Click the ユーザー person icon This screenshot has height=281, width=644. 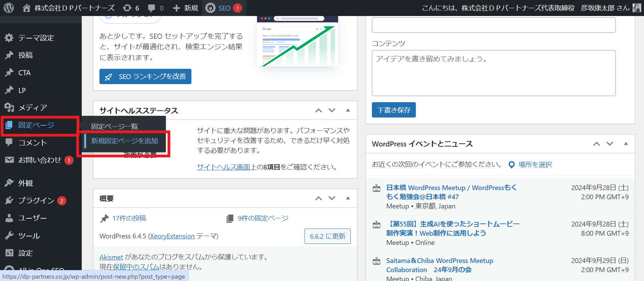pyautogui.click(x=9, y=218)
